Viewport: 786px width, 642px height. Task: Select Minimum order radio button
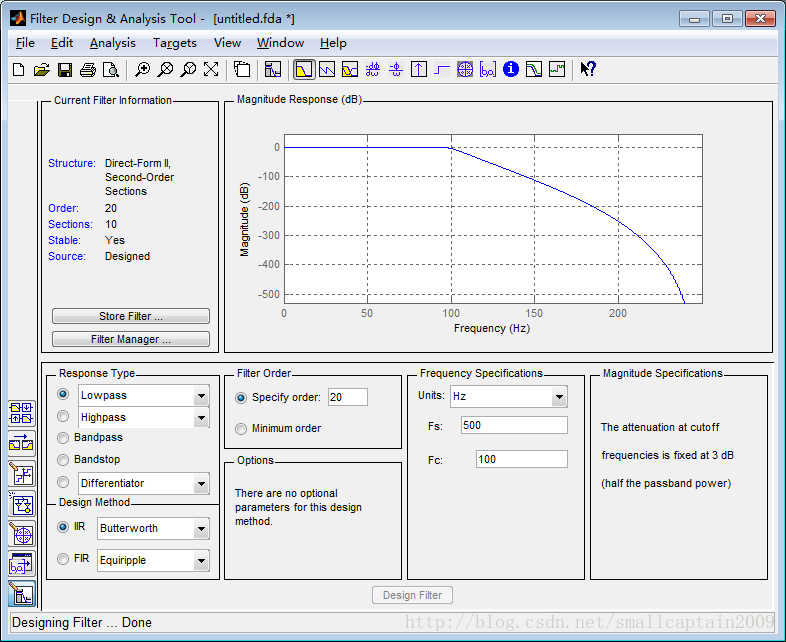click(x=241, y=429)
